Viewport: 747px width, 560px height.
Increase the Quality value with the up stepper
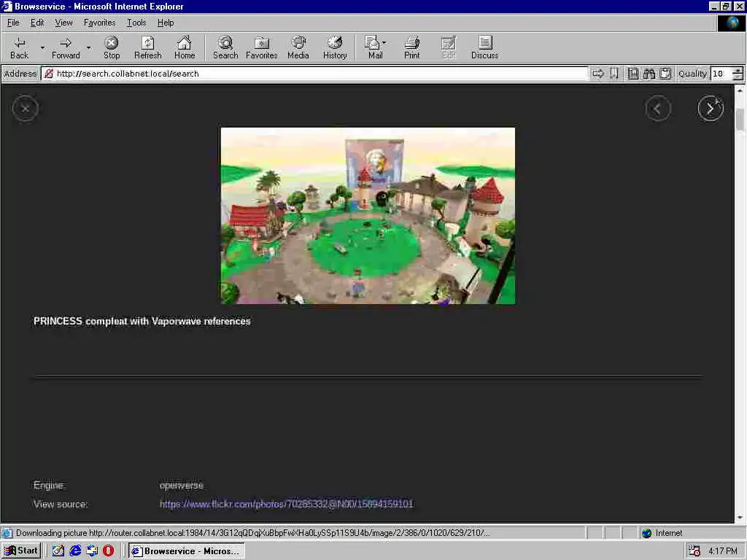click(738, 71)
